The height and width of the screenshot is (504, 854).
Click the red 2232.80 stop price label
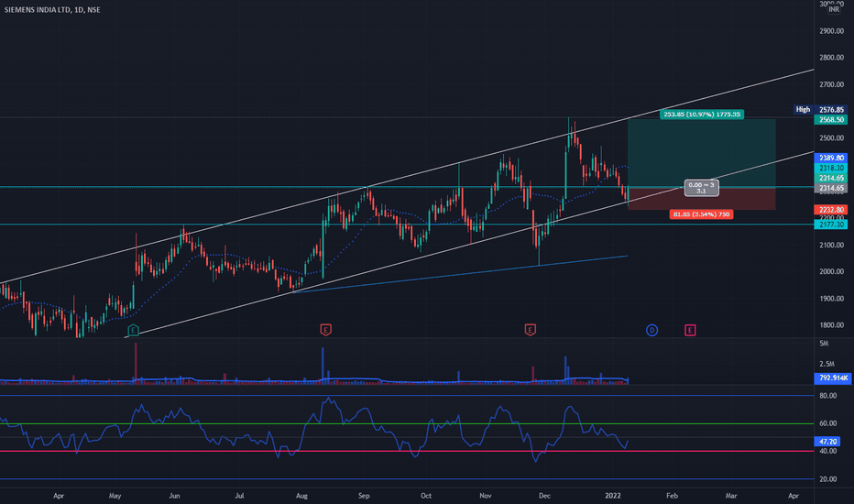(831, 209)
